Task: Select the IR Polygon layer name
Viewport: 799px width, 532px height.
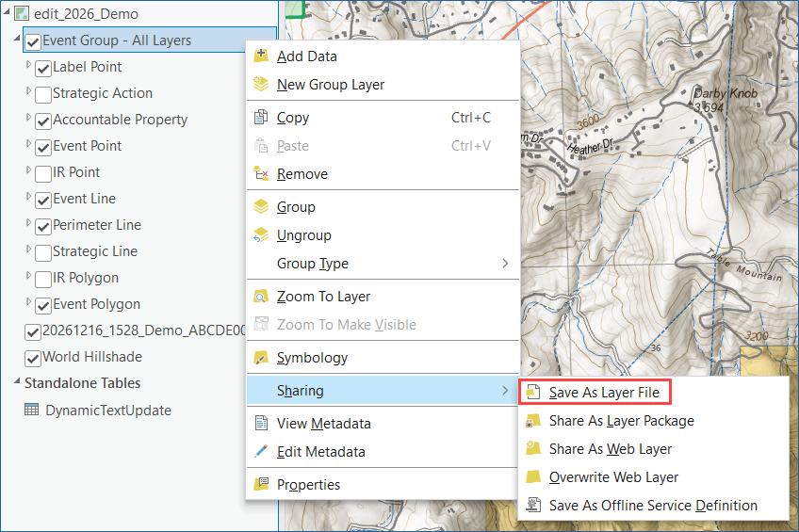Action: tap(86, 278)
